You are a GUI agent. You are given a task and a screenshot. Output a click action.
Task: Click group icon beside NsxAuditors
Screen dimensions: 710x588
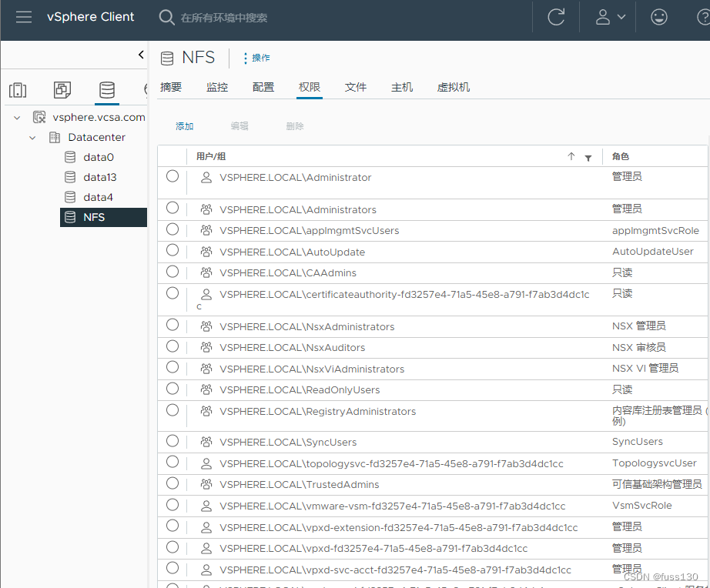point(206,347)
